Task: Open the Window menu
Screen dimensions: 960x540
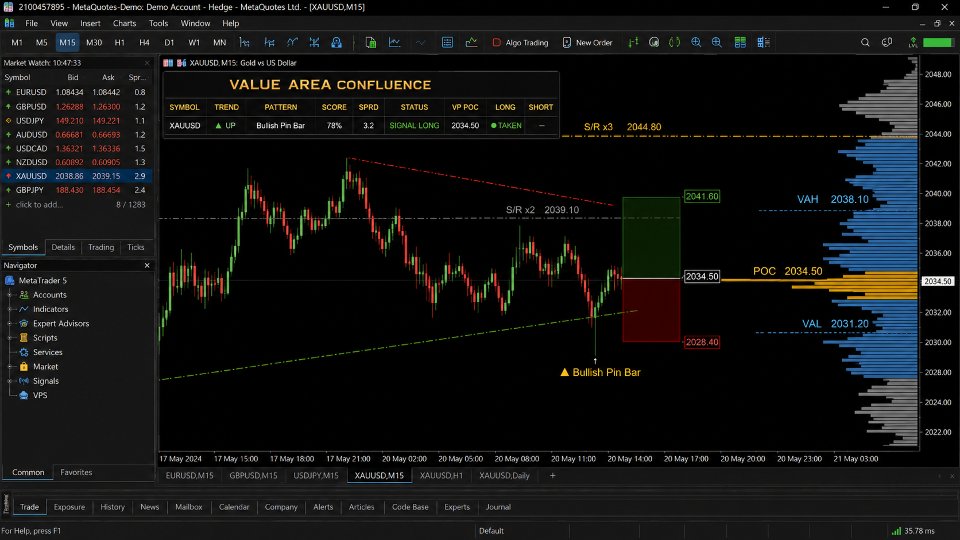Action: (x=195, y=23)
